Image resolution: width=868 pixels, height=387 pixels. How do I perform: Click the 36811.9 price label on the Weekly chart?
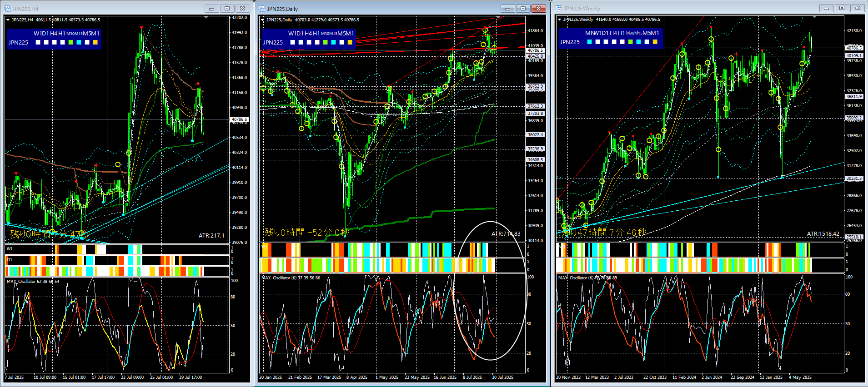click(x=854, y=96)
